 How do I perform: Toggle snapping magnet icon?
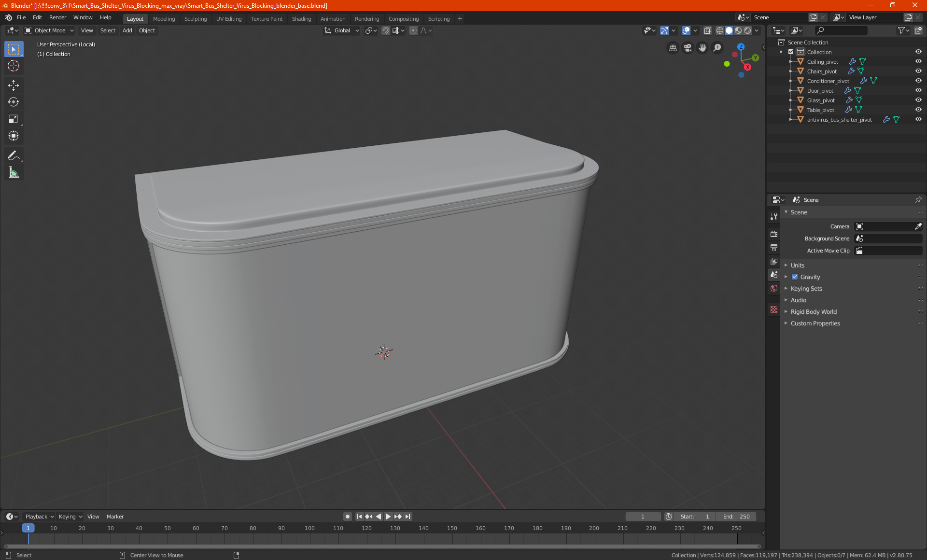[385, 30]
